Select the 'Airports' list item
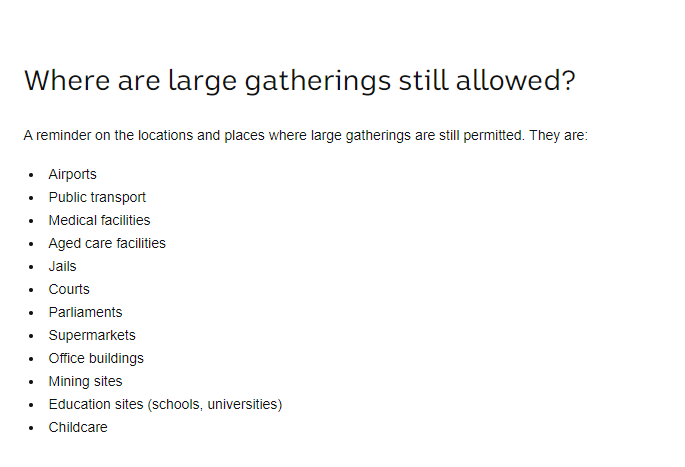685x467 pixels. click(x=73, y=174)
